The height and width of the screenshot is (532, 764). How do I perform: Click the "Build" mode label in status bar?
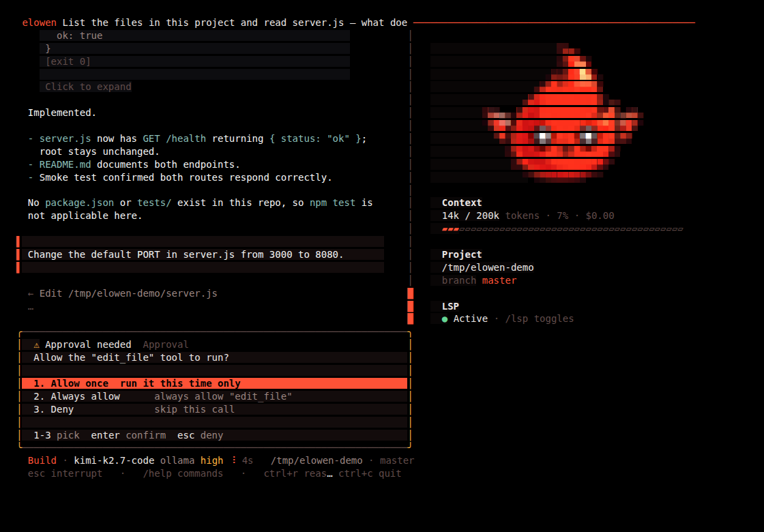click(42, 460)
